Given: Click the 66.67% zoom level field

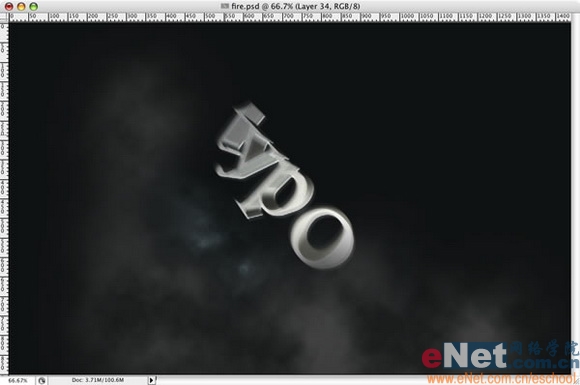Looking at the screenshot, I should 18,380.
